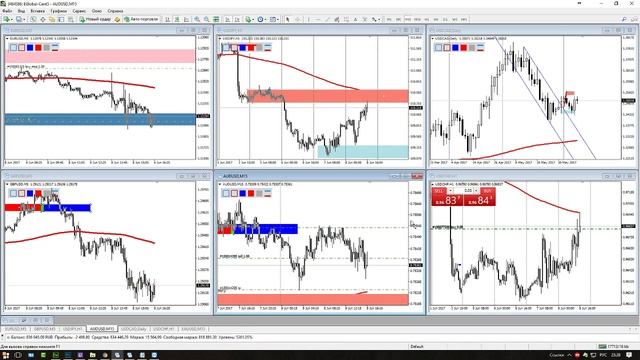
Task: Switch to the EURUSD,M5 chart tab
Action: [x=16, y=329]
